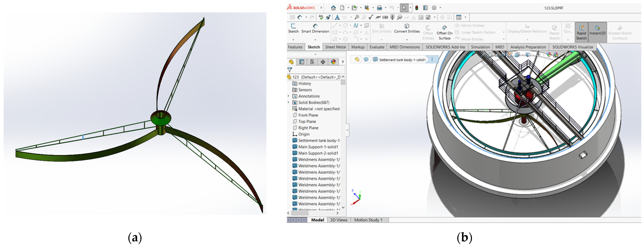
Task: Click the Home icon in top toolbar
Action: (333, 8)
